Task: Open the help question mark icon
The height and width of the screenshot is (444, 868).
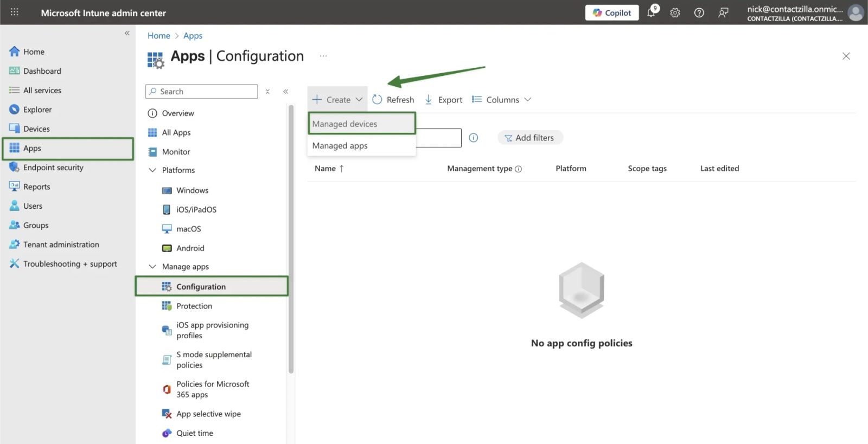Action: tap(699, 12)
